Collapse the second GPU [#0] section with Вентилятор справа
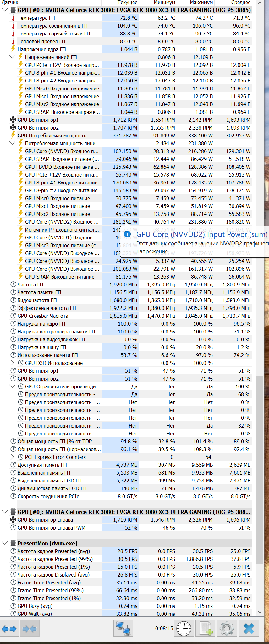 5,512
